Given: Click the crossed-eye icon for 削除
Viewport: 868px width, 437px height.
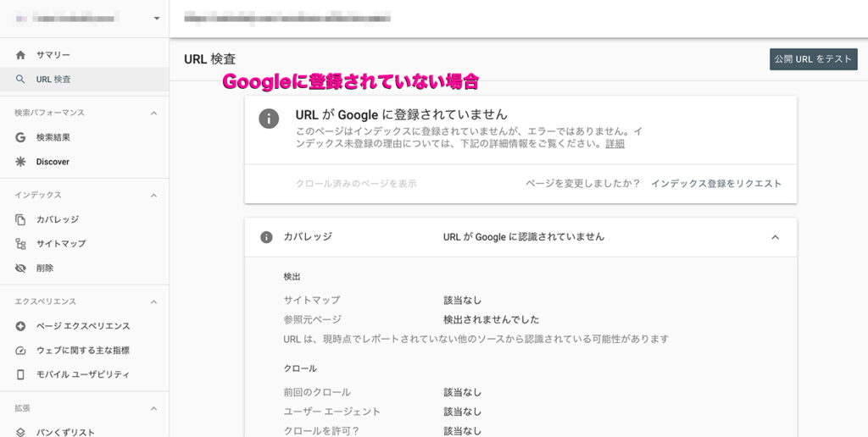Looking at the screenshot, I should [20, 268].
